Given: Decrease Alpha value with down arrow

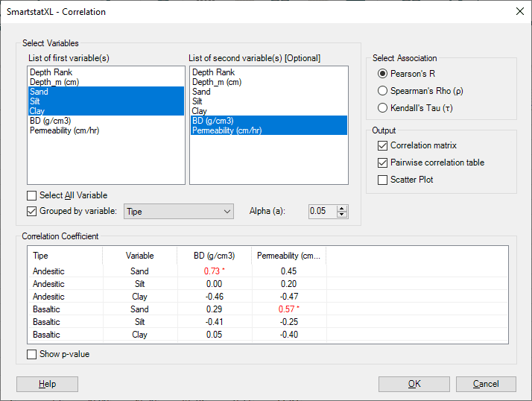Looking at the screenshot, I should [342, 215].
